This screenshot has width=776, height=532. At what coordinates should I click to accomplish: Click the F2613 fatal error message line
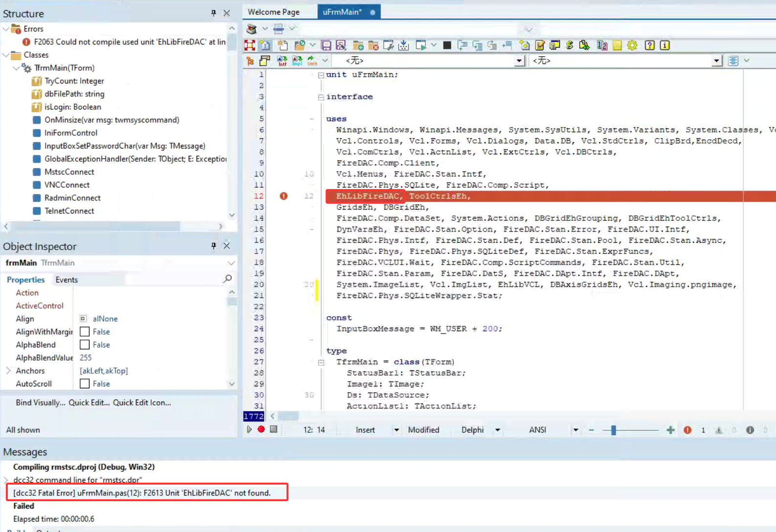tap(142, 492)
